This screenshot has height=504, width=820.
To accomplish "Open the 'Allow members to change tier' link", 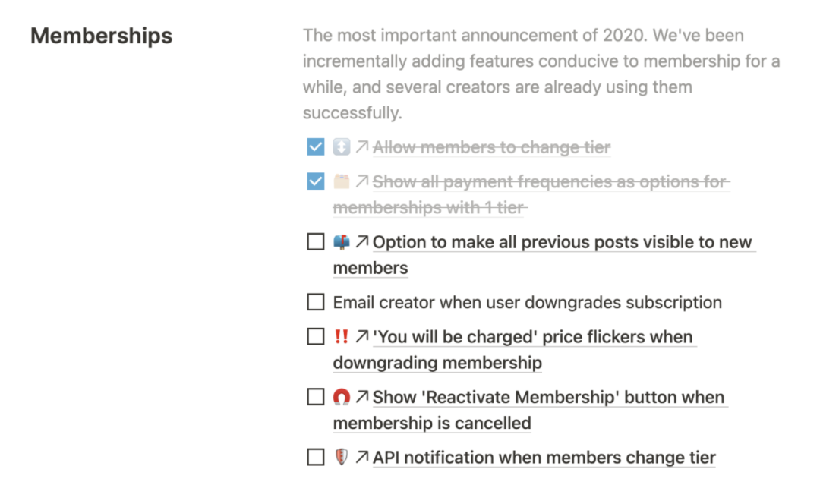I will (491, 147).
